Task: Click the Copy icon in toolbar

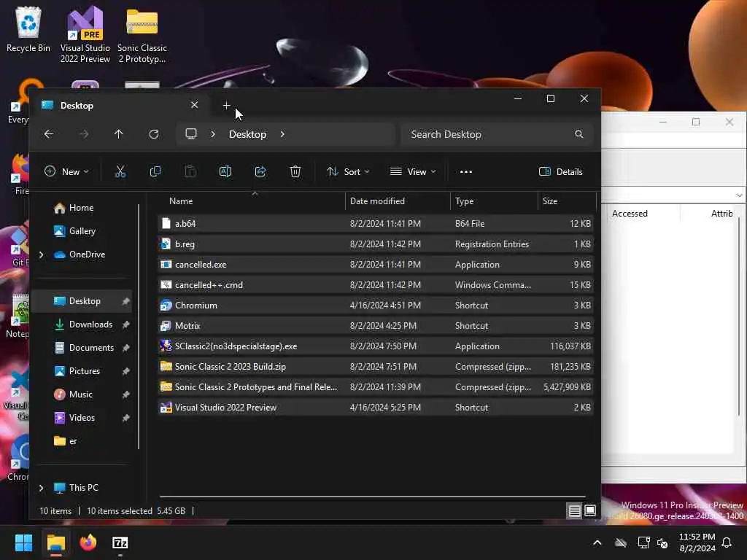Action: click(155, 171)
